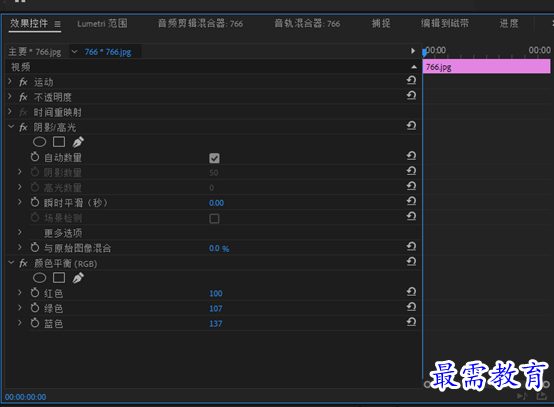Image resolution: width=554 pixels, height=407 pixels.
Task: Reset the 与原始图像混合 parameter
Action: click(x=411, y=246)
